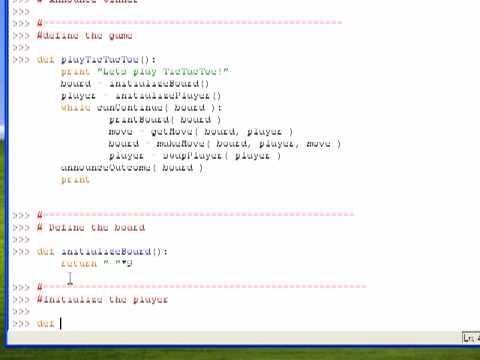The height and width of the screenshot is (360, 480).
Task: Click the "player = initializePlayer()" line
Action: [x=141, y=96]
